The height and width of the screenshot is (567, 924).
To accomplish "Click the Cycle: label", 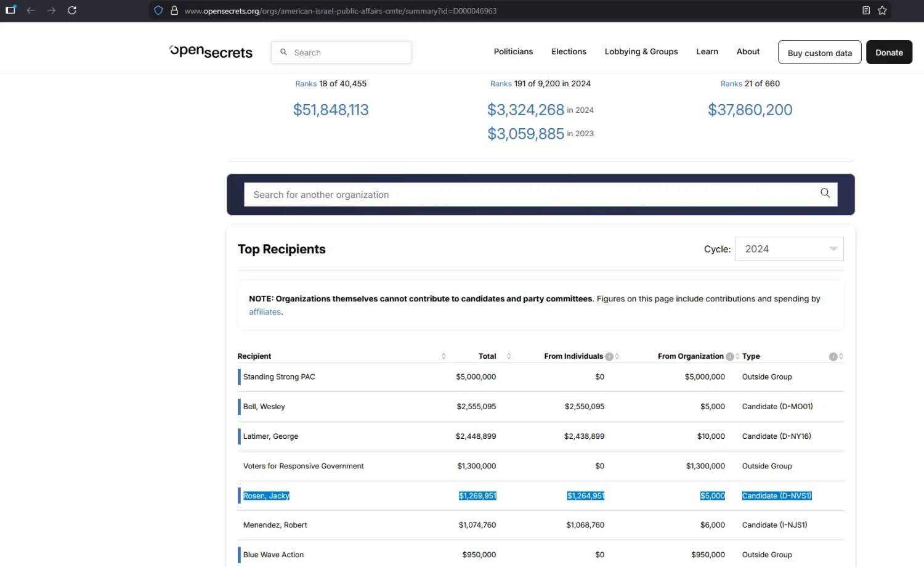I will click(x=717, y=249).
